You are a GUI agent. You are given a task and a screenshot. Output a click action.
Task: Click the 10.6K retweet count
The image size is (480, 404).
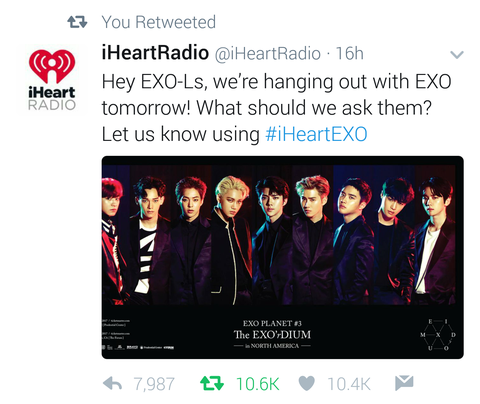(258, 384)
